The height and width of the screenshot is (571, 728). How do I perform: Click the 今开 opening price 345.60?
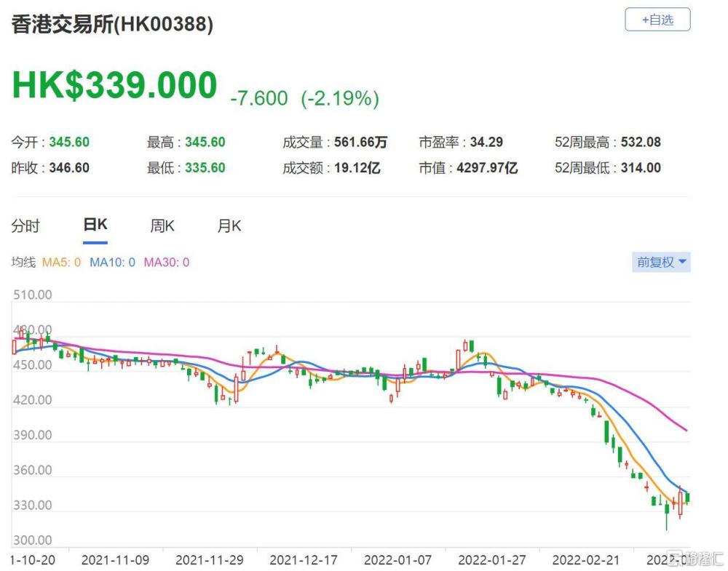coord(69,142)
